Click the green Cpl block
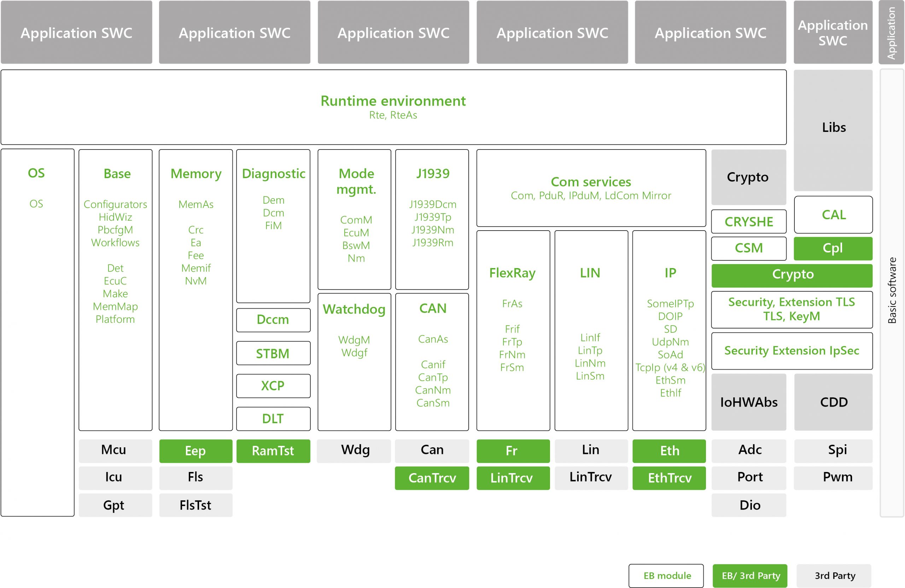The width and height of the screenshot is (905, 588). tap(833, 248)
